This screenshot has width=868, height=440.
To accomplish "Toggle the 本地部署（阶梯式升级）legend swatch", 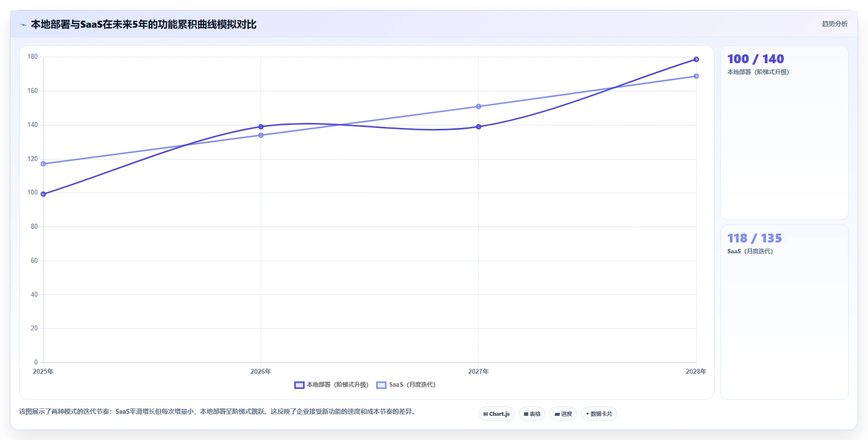I will (299, 385).
